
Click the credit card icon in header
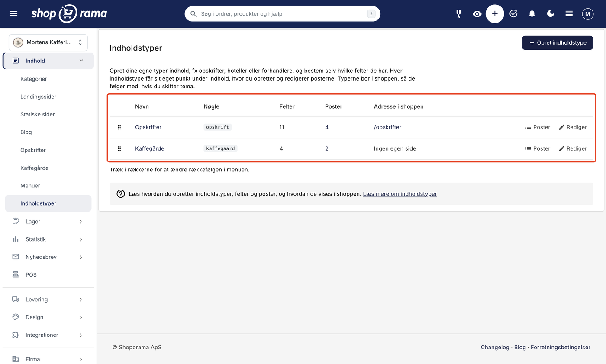569,14
